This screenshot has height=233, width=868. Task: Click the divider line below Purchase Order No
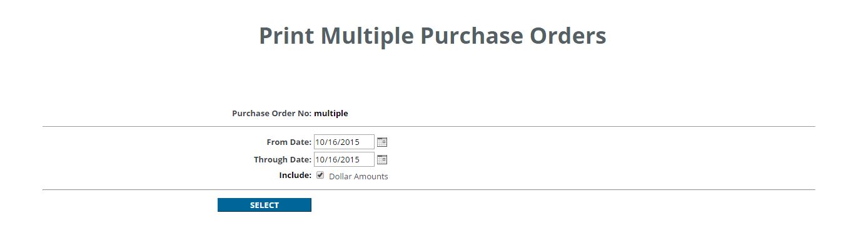pos(429,126)
